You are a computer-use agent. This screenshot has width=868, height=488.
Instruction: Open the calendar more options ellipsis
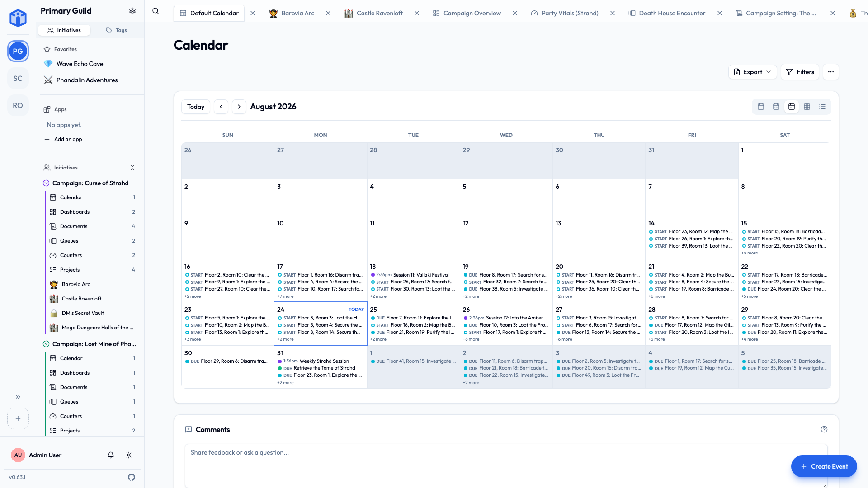tap(831, 72)
